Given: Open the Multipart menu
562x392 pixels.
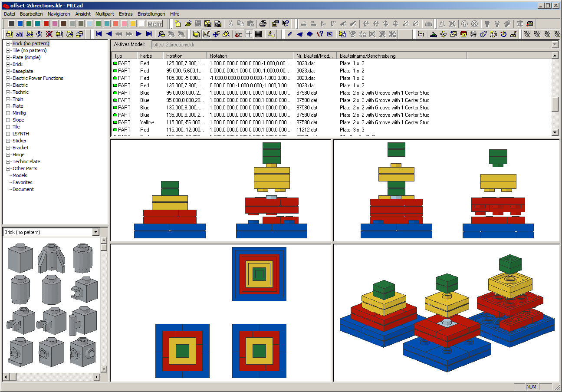Looking at the screenshot, I should click(x=105, y=14).
